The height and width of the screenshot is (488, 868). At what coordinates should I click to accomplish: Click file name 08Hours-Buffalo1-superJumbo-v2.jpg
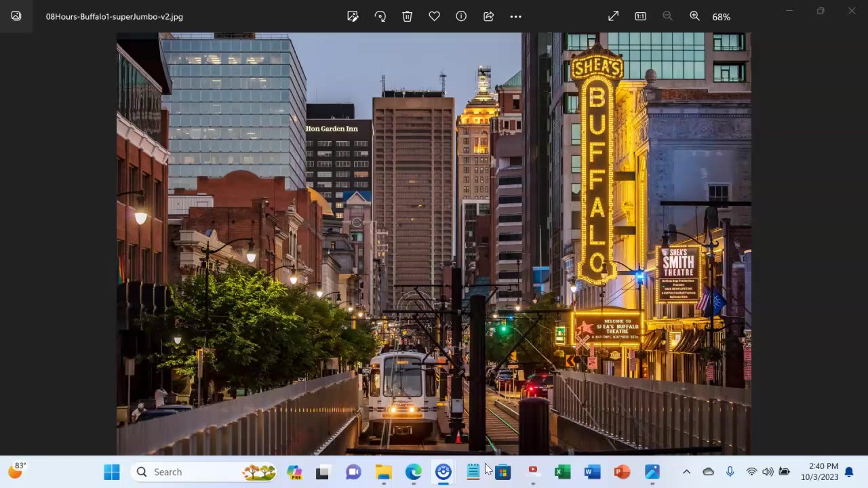[x=115, y=16]
